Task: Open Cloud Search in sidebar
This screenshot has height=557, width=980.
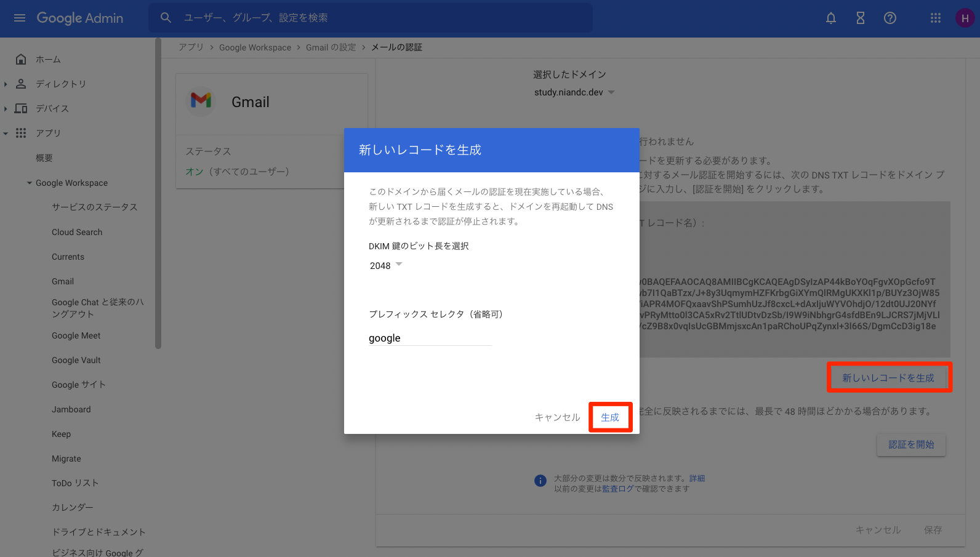Action: pos(77,232)
